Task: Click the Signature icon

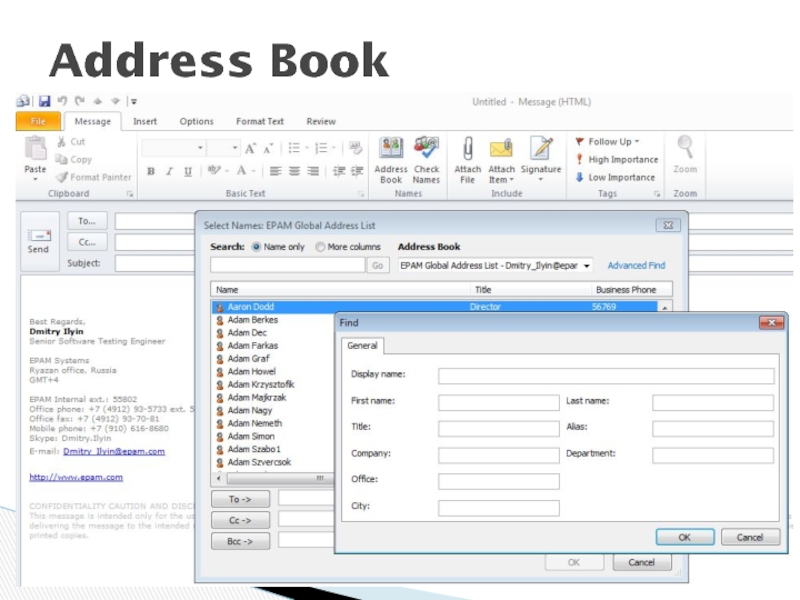Action: (x=541, y=150)
